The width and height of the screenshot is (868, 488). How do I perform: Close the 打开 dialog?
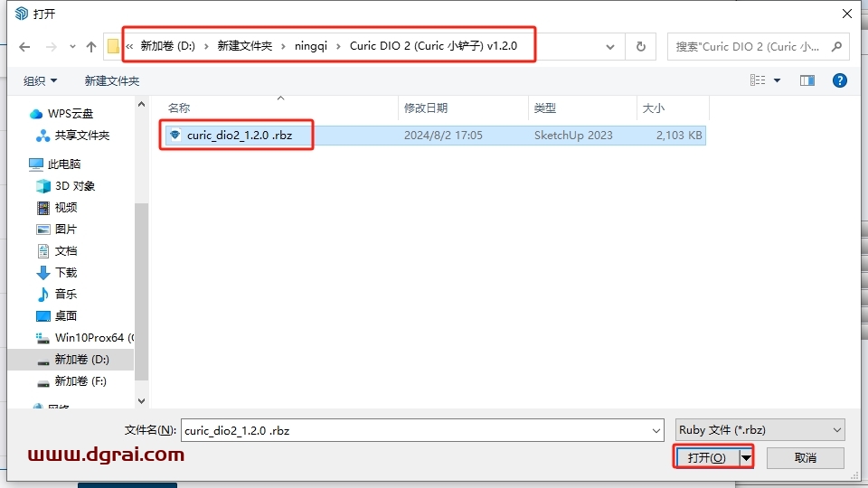[847, 14]
